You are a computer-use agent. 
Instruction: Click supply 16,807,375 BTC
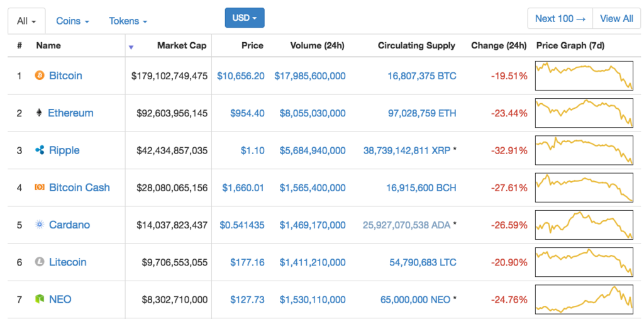pos(422,76)
